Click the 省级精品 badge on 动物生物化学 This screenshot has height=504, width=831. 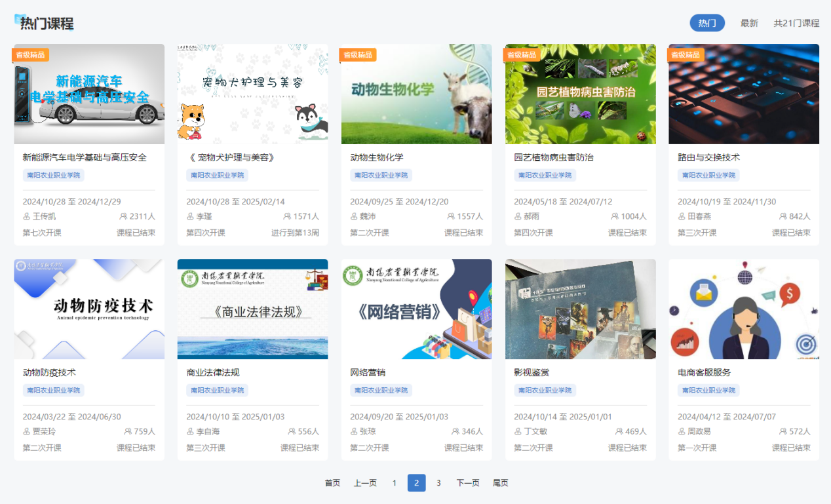click(x=358, y=55)
